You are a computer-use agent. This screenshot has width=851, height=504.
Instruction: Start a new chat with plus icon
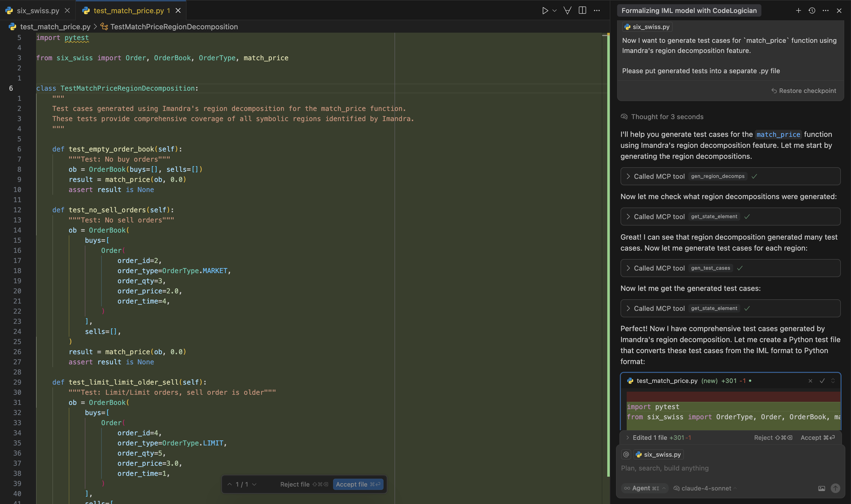click(x=798, y=10)
